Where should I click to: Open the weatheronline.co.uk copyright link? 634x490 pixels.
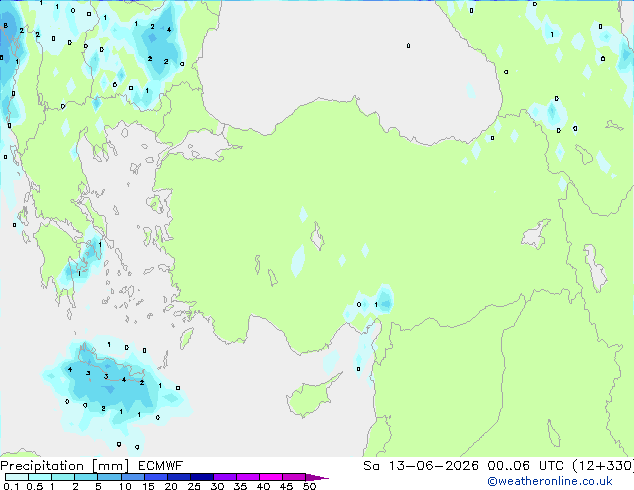549,481
